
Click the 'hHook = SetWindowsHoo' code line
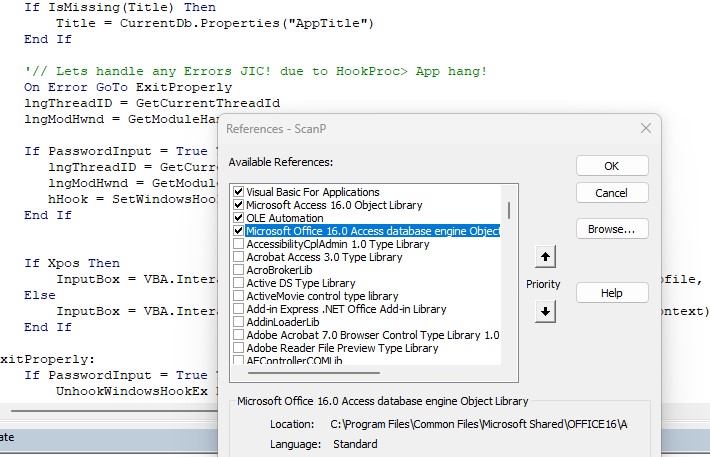(x=133, y=199)
